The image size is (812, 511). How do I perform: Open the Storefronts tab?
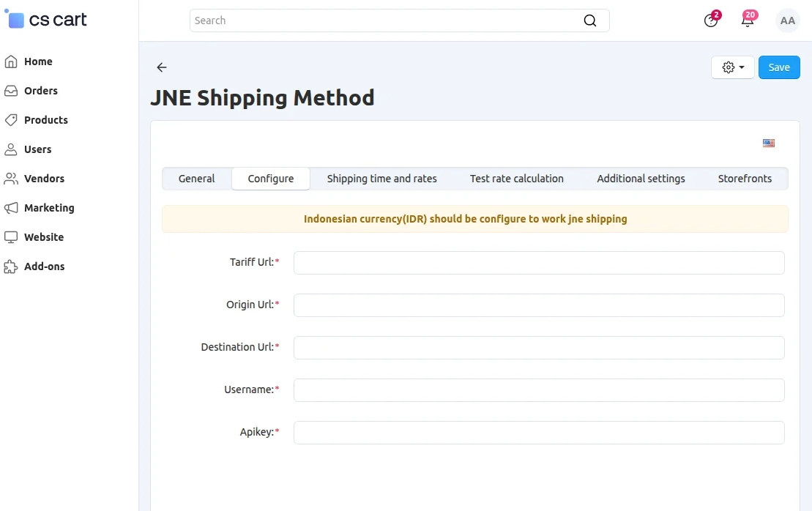pyautogui.click(x=745, y=179)
